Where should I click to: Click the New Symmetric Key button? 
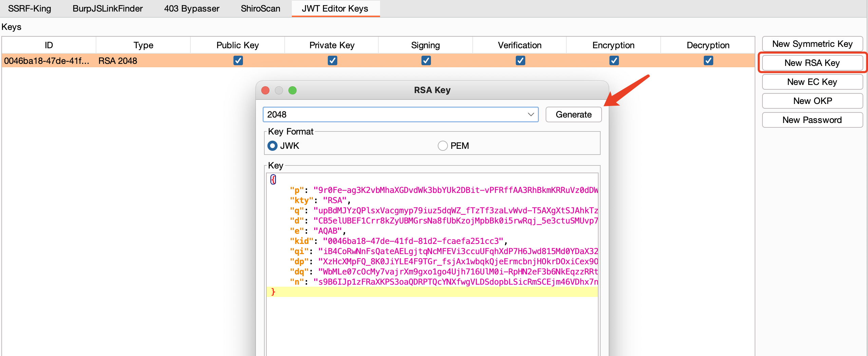click(812, 44)
